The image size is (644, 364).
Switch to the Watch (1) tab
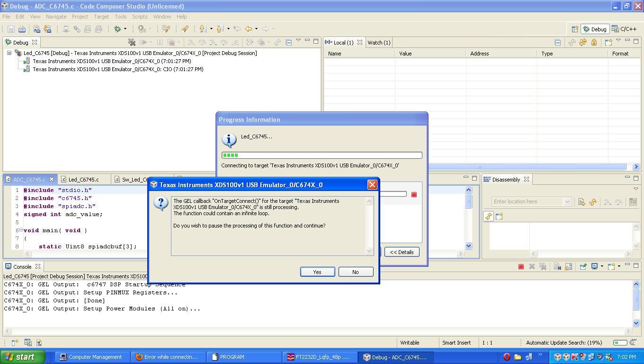[379, 42]
